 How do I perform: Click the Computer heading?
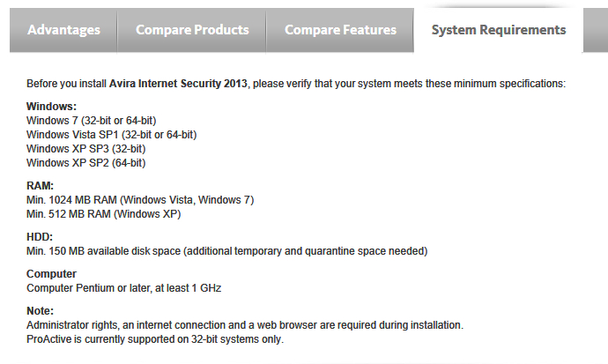51,274
